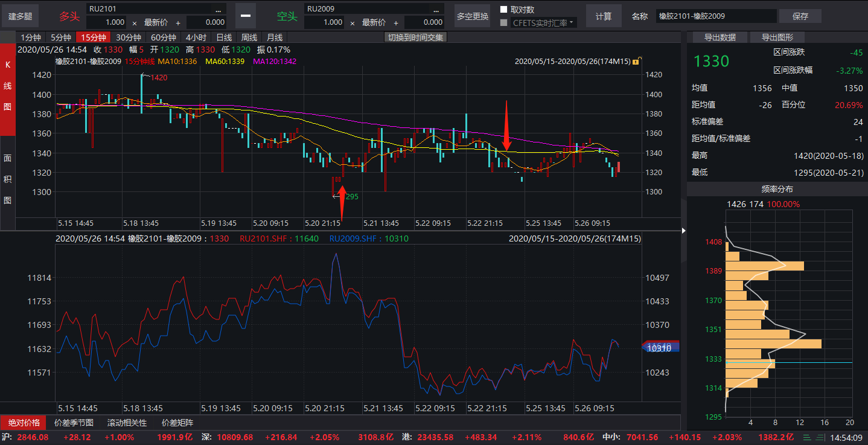868x445 pixels.
Task: Edit the short leg 0.000 offset field
Action: [424, 22]
